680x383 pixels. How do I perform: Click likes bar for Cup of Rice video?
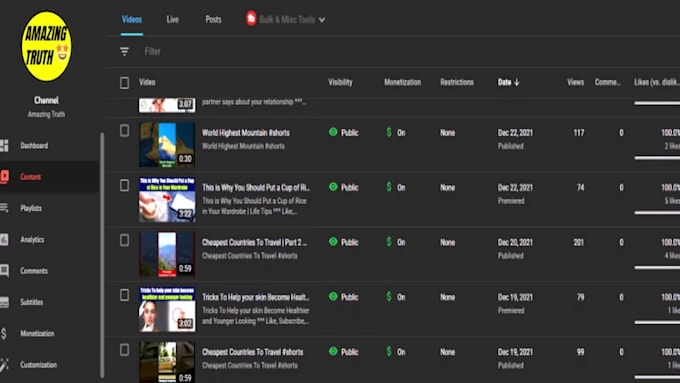point(657,213)
